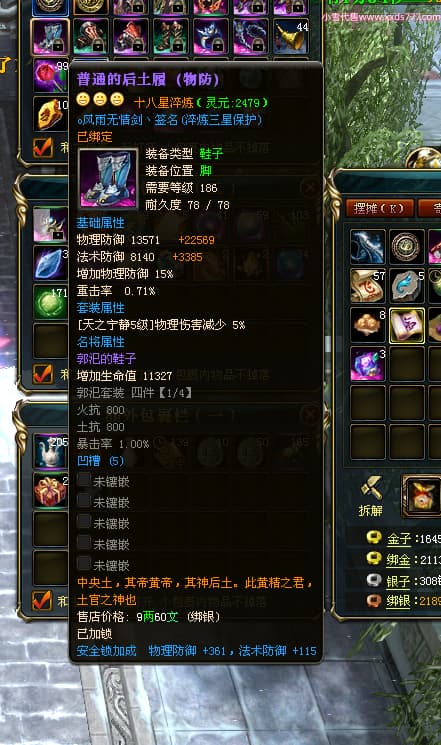Toggle the orange checkbox under bottom bag panel
This screenshot has height=745, width=441.
point(43,601)
